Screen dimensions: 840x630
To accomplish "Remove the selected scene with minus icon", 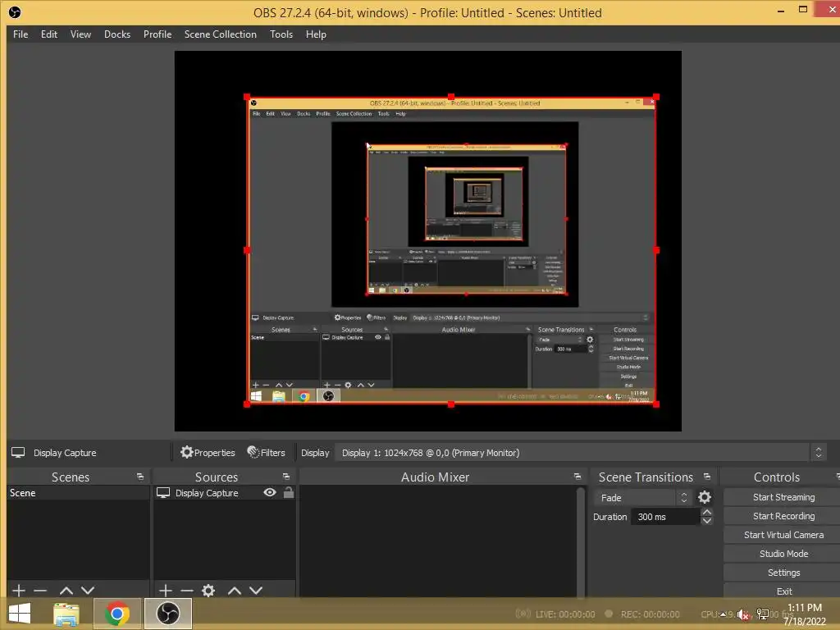I will coord(40,591).
